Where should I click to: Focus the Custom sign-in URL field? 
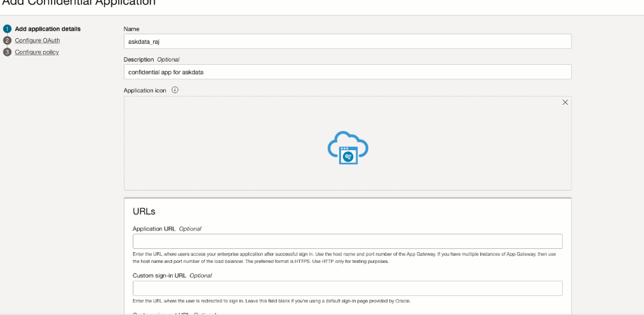point(347,288)
